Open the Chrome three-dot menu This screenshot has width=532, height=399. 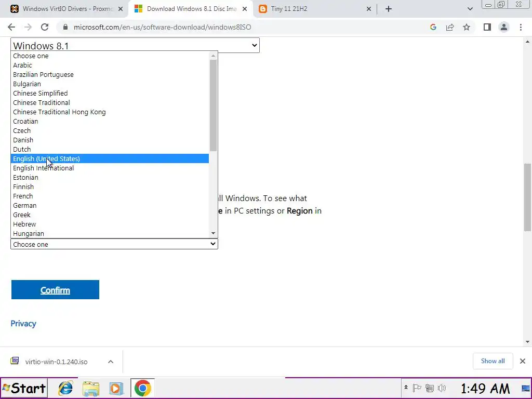pyautogui.click(x=521, y=27)
